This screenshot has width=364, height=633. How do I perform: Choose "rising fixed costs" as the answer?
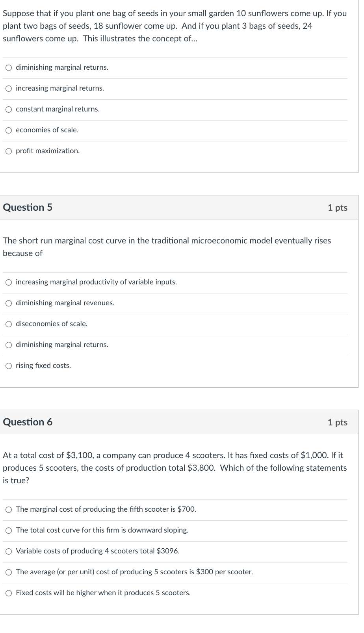pos(8,366)
